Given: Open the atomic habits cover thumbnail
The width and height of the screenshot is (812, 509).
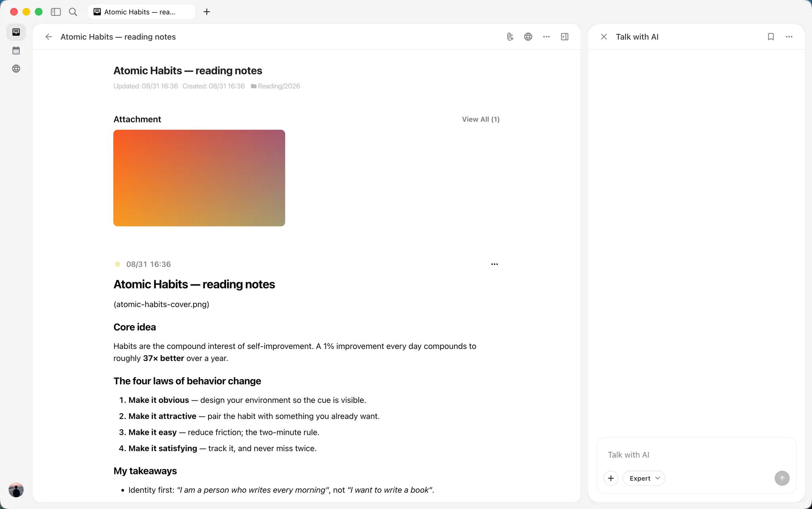Looking at the screenshot, I should tap(199, 178).
